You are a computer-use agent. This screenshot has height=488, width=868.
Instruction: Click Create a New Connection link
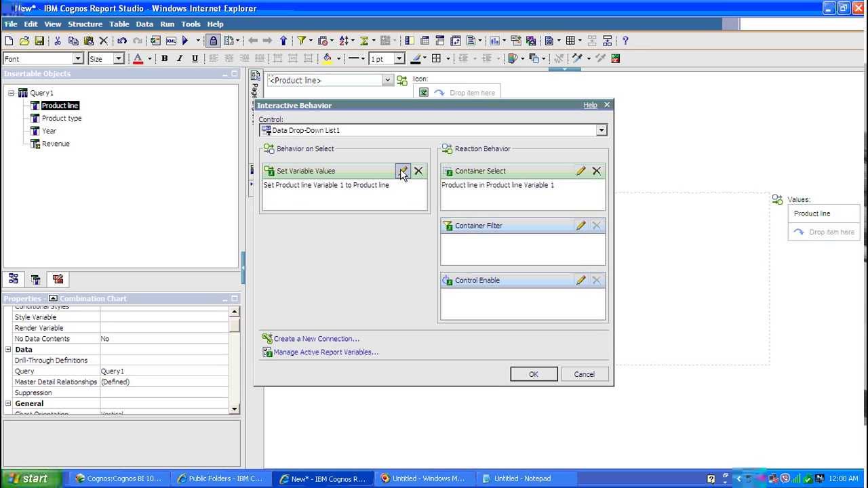[316, 339]
